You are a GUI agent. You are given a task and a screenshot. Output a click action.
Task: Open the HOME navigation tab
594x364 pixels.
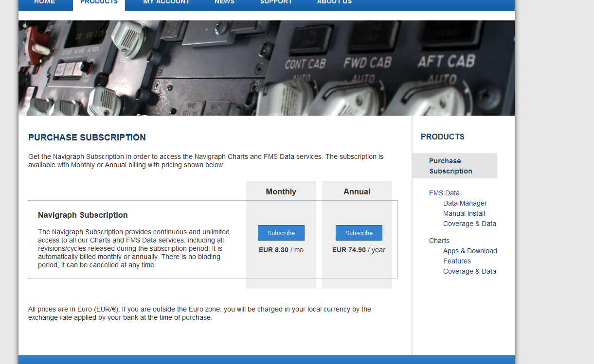(x=45, y=2)
